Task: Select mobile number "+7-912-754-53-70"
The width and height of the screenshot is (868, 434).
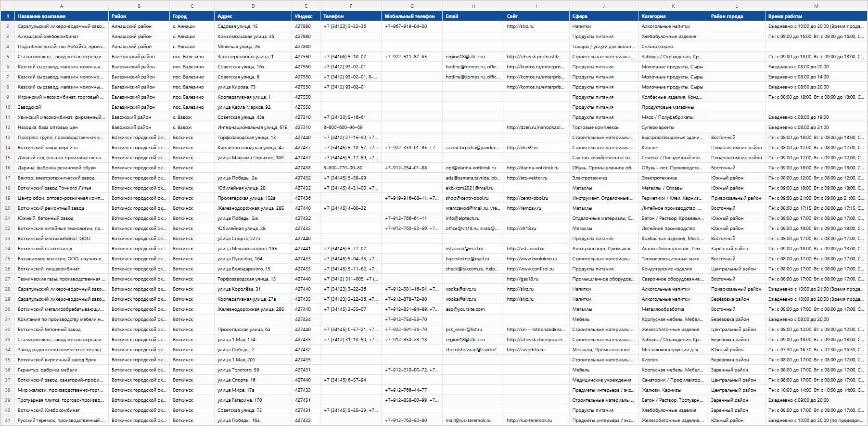Action: tap(412, 319)
